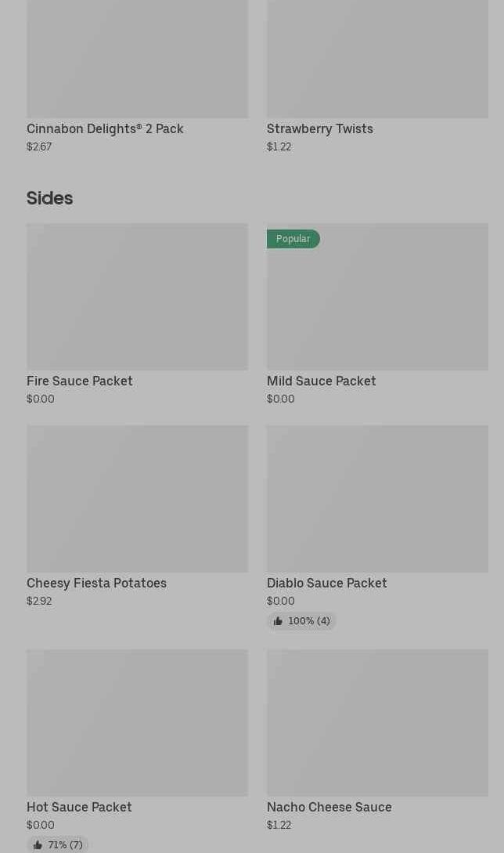Screen dimensions: 504x853
Task: Open Cinnabon Delights 2 Pack item
Action: (105, 128)
